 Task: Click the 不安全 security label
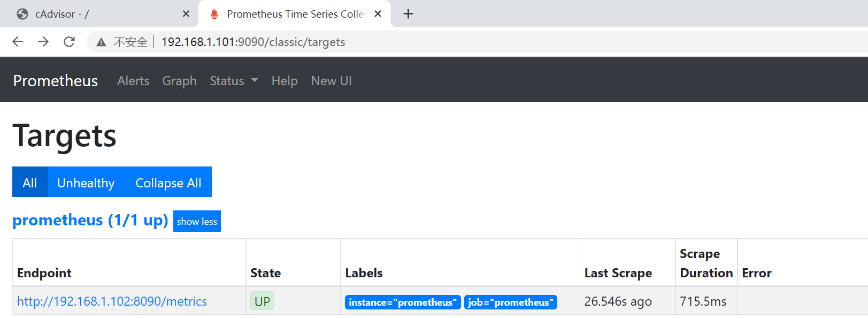coord(130,42)
